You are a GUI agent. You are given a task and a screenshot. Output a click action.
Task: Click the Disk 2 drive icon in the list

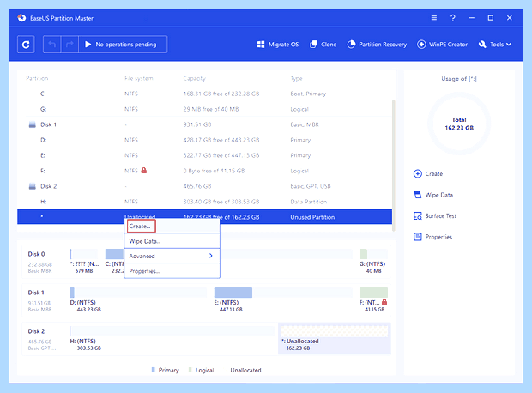pos(33,186)
